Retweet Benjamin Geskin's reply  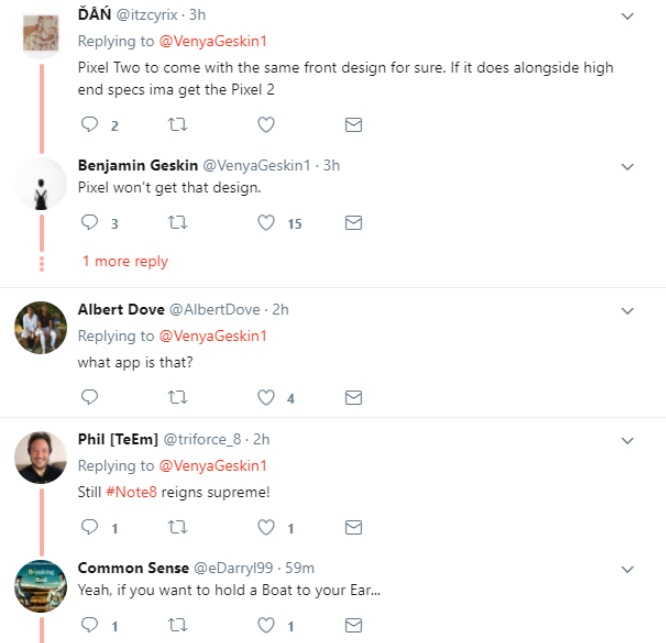coord(178,223)
